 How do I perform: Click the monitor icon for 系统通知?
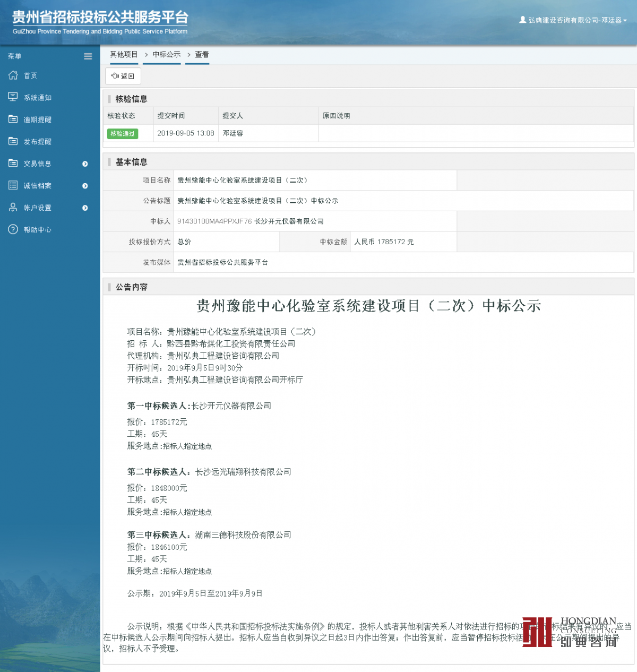point(13,97)
